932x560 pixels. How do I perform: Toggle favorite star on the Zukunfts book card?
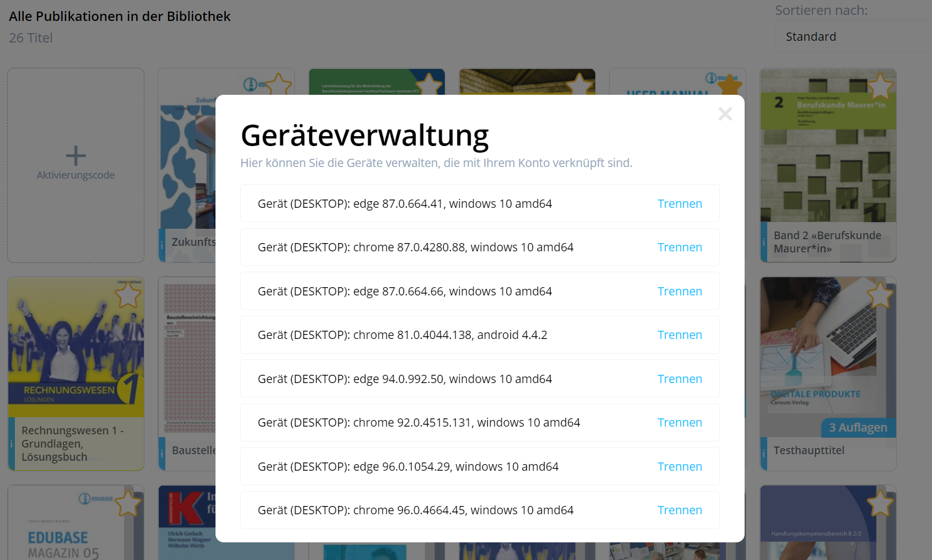pos(279,84)
